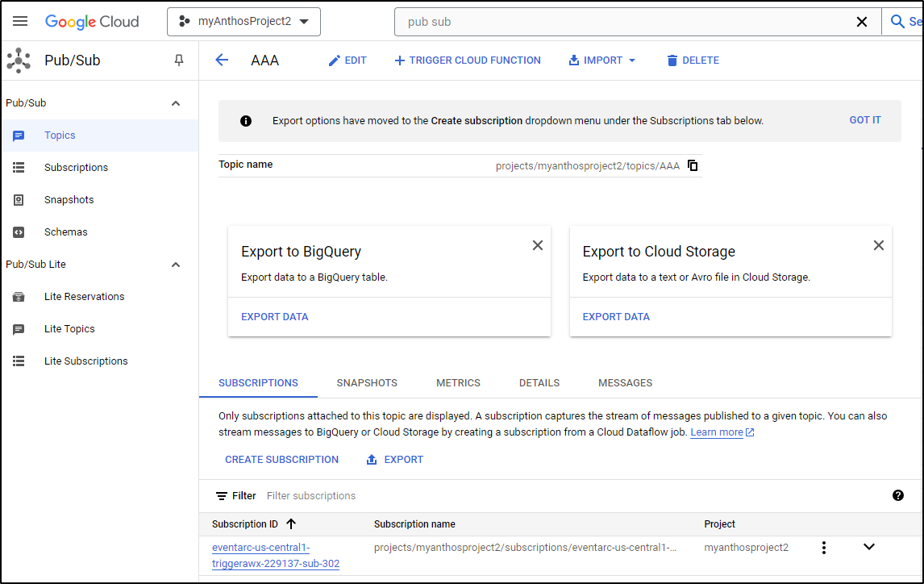Click the subscription name path cell
The width and height of the screenshot is (924, 584).
tap(525, 548)
